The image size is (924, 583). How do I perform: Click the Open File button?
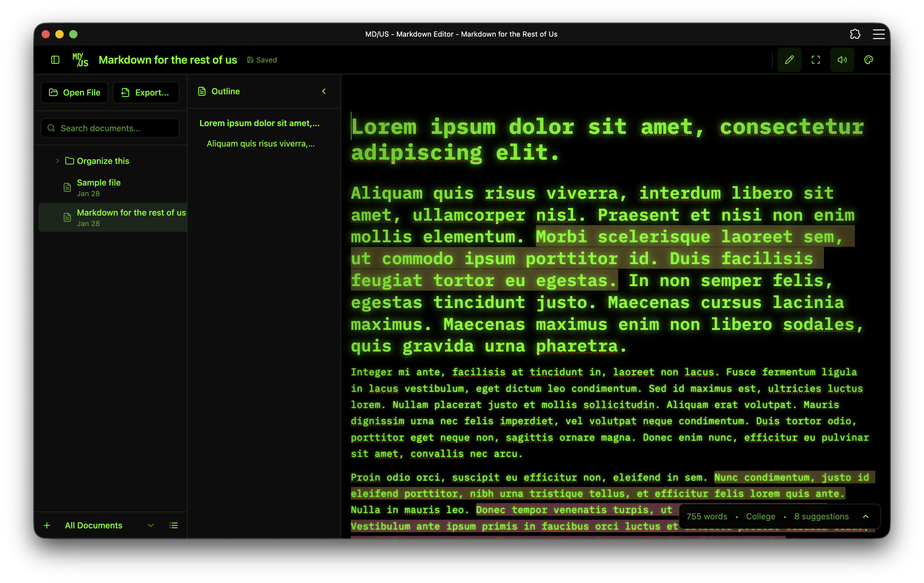tap(74, 92)
